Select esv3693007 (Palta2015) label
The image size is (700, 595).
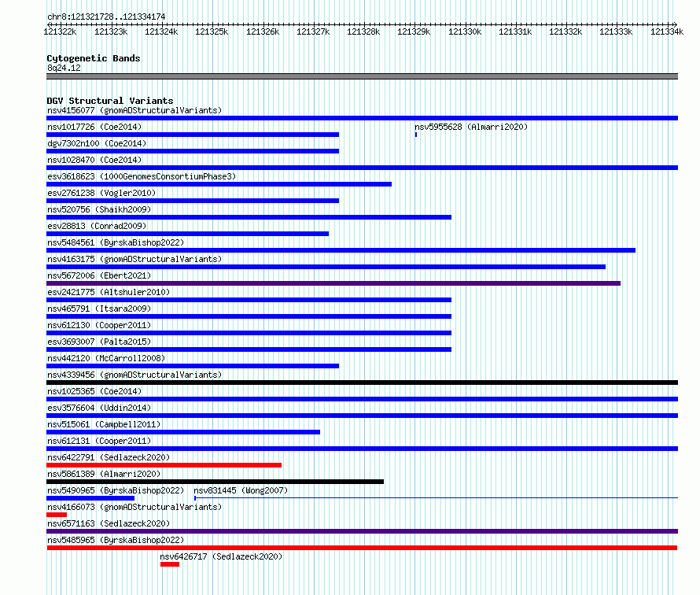(x=99, y=342)
